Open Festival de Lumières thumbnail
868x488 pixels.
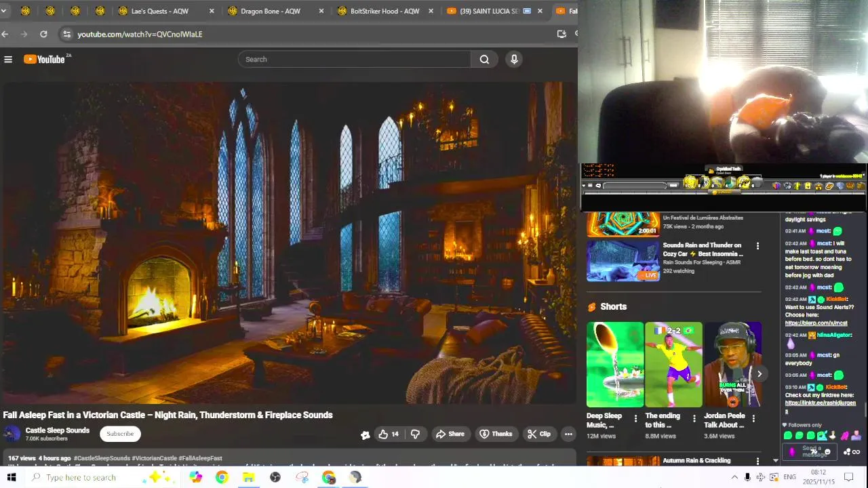click(623, 224)
